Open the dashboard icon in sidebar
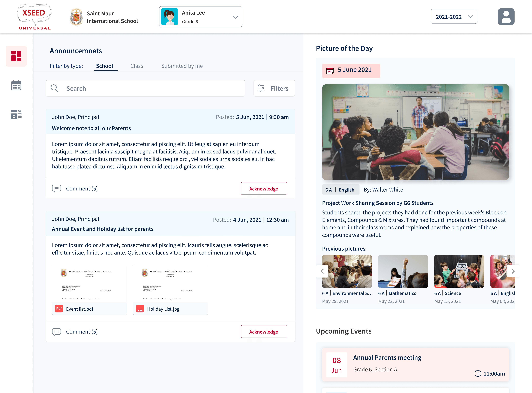Screen dimensions: 532x393 (x=16, y=56)
